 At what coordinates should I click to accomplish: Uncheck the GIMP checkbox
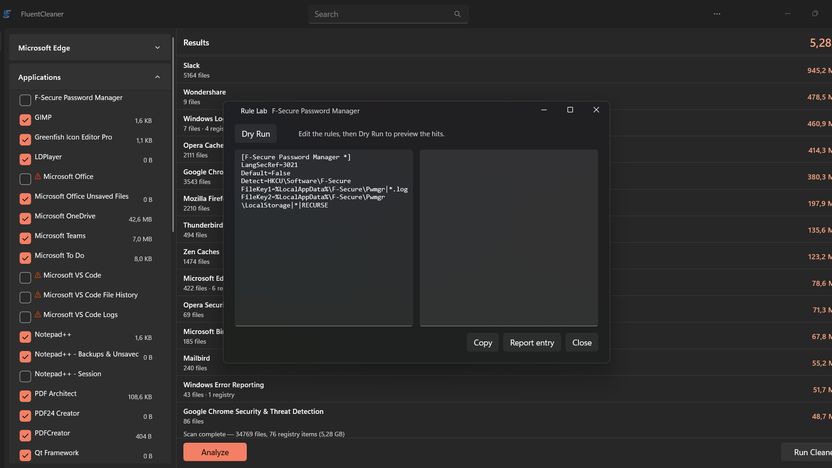[25, 119]
